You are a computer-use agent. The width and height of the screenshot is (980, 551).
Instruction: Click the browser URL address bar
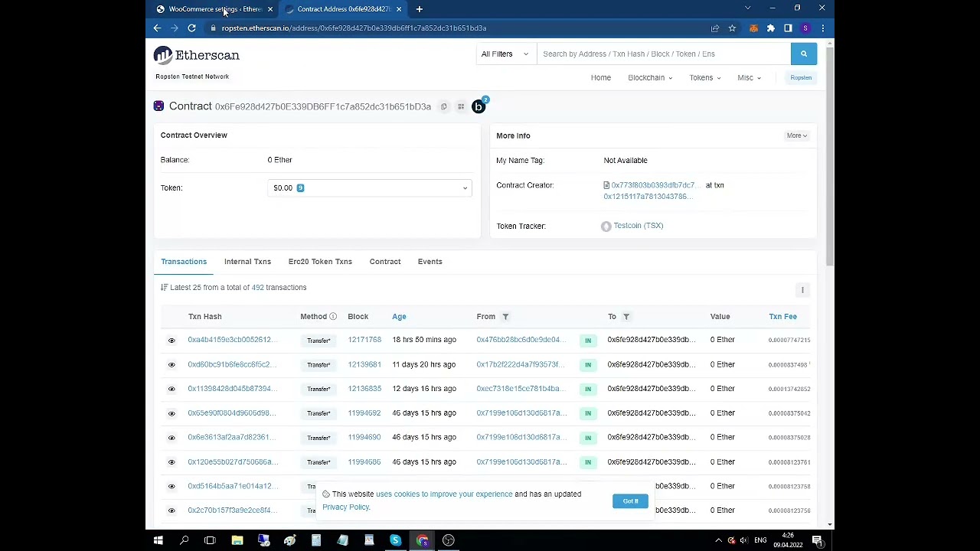tap(459, 28)
